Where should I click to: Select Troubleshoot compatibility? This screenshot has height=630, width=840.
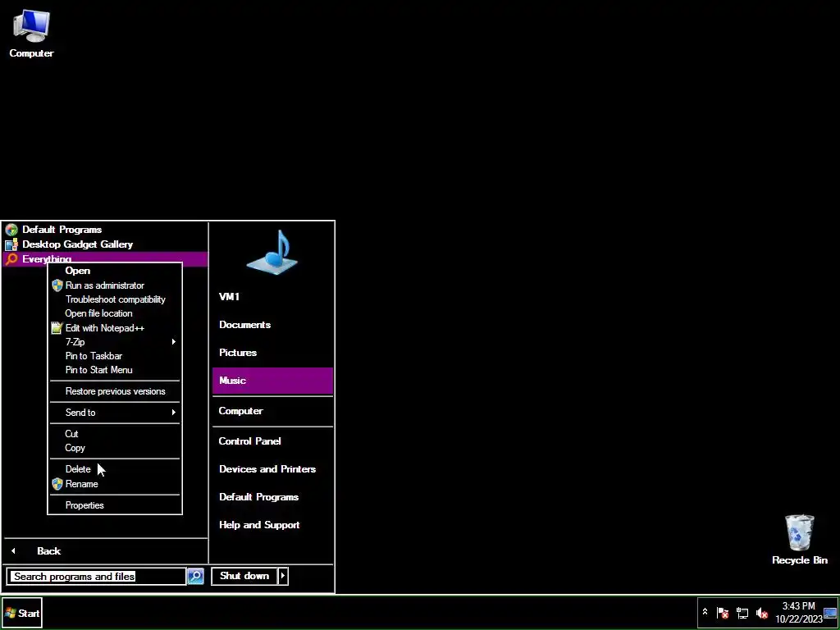pos(115,299)
